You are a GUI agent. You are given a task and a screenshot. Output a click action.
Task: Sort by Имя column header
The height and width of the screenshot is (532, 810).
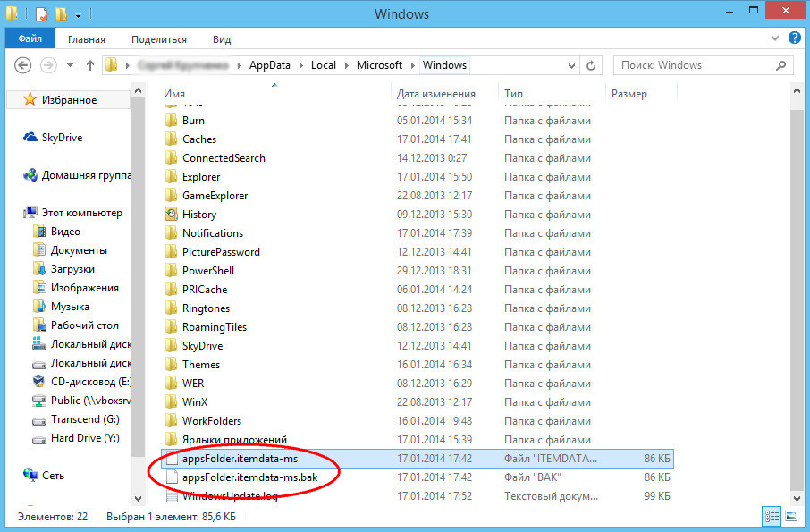coord(174,94)
